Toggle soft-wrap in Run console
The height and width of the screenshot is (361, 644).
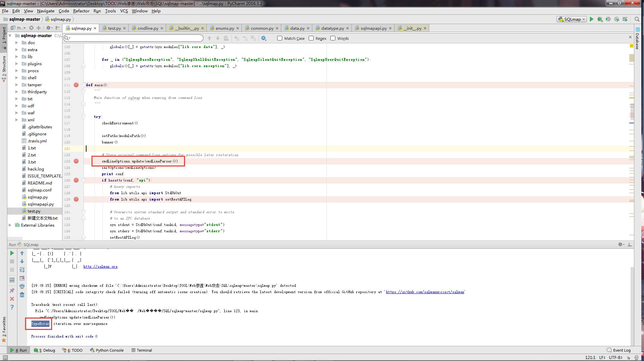22,270
